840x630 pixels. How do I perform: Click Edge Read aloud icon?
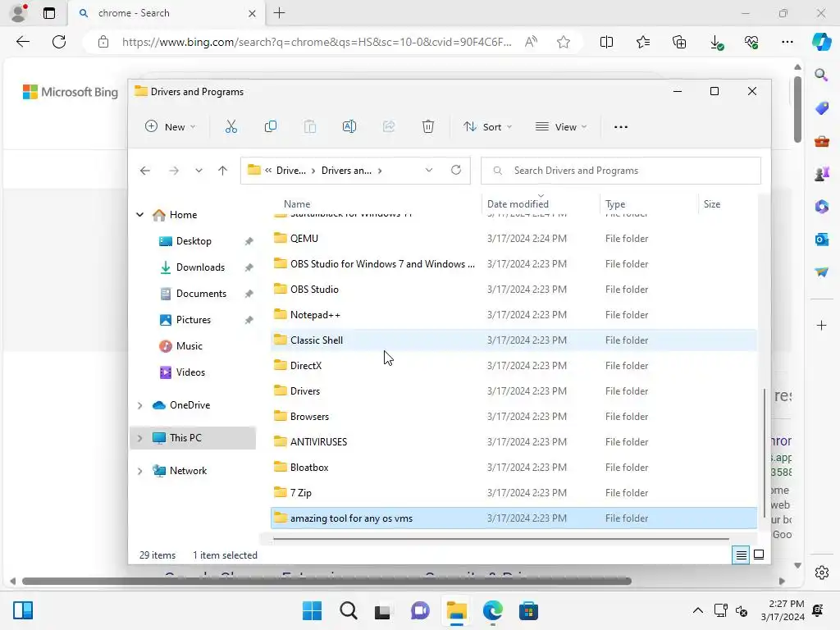point(531,42)
